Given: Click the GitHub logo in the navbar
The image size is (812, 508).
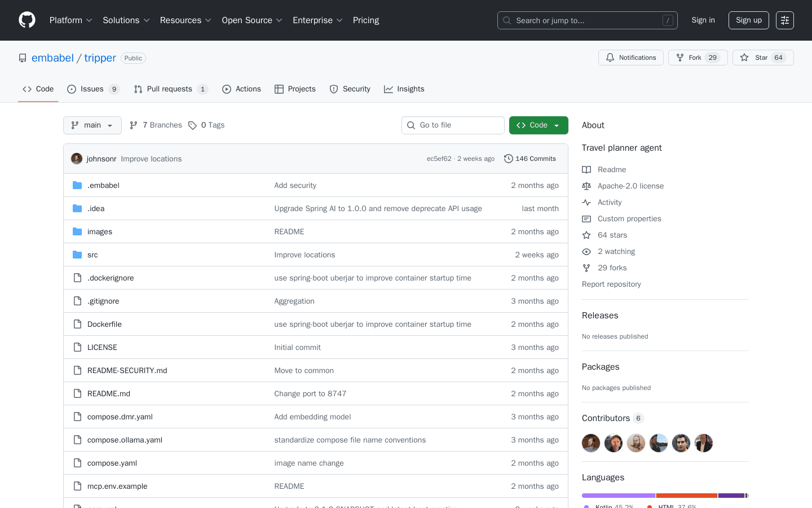Looking at the screenshot, I should 27,20.
